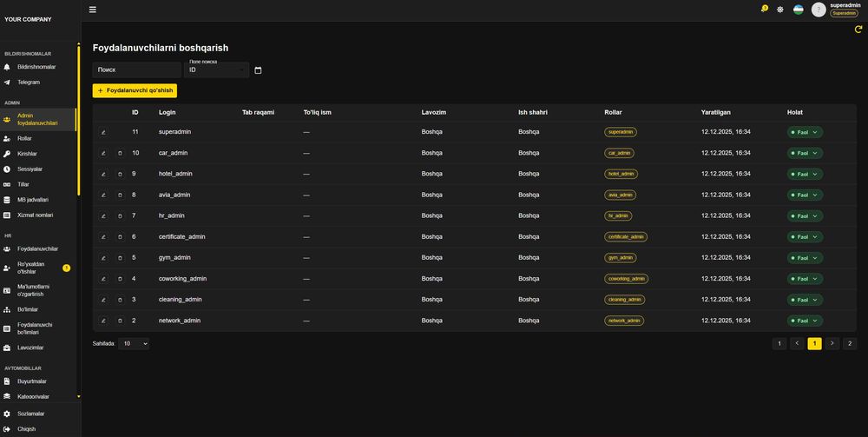Click the coworking_admin role badge
The image size is (868, 437).
pyautogui.click(x=626, y=279)
